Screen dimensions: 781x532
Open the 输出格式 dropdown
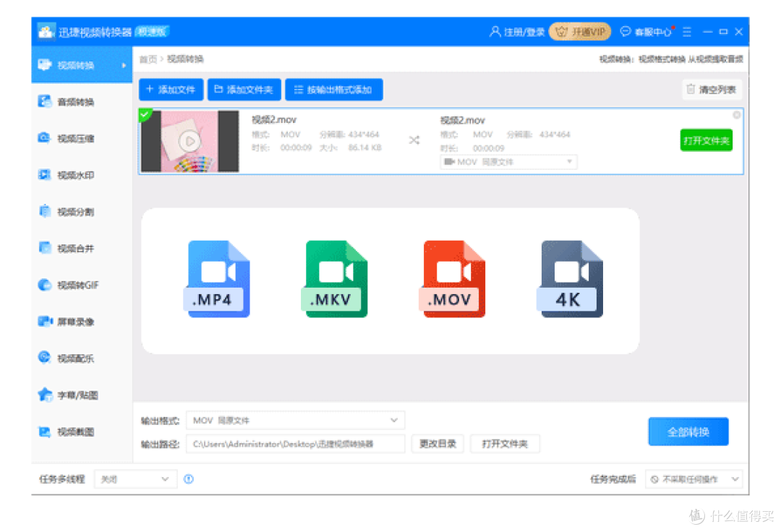pyautogui.click(x=295, y=421)
